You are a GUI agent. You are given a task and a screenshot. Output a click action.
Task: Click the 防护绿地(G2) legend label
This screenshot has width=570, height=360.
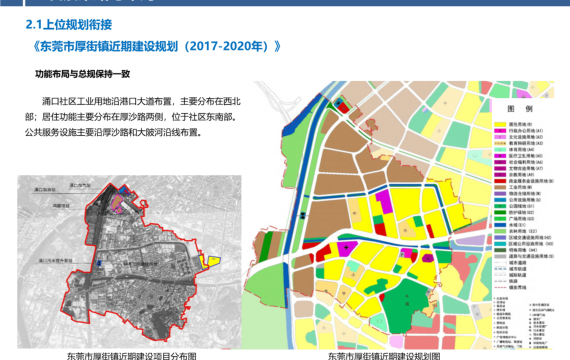522,212
